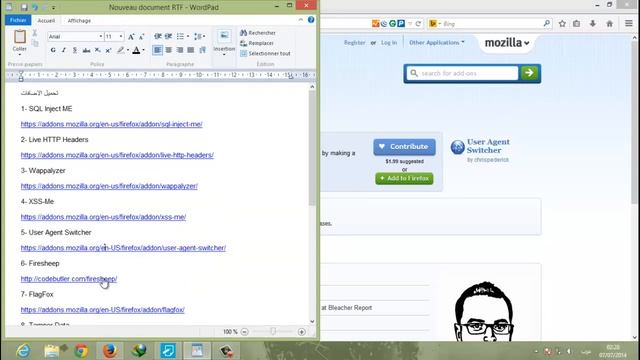Open bullet list style dropdown arrow
Image resolution: width=640 pixels, height=360 pixels.
click(188, 36)
